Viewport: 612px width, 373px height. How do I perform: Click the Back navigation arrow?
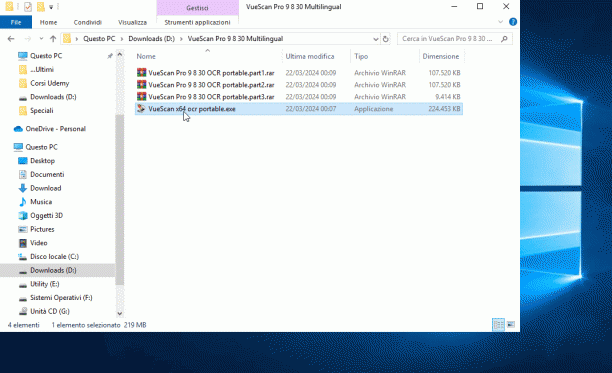tap(11, 39)
